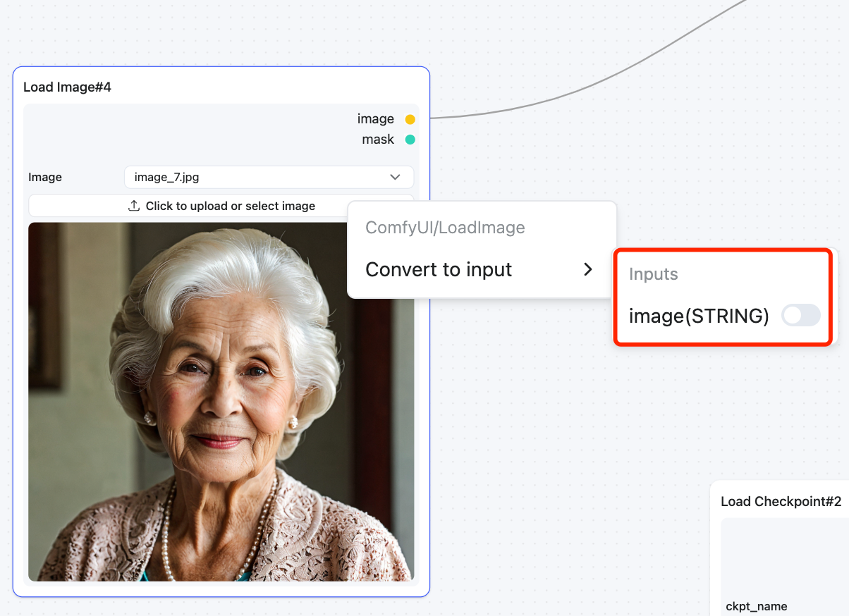
Task: Select the Load Image#4 node title
Action: 67,87
